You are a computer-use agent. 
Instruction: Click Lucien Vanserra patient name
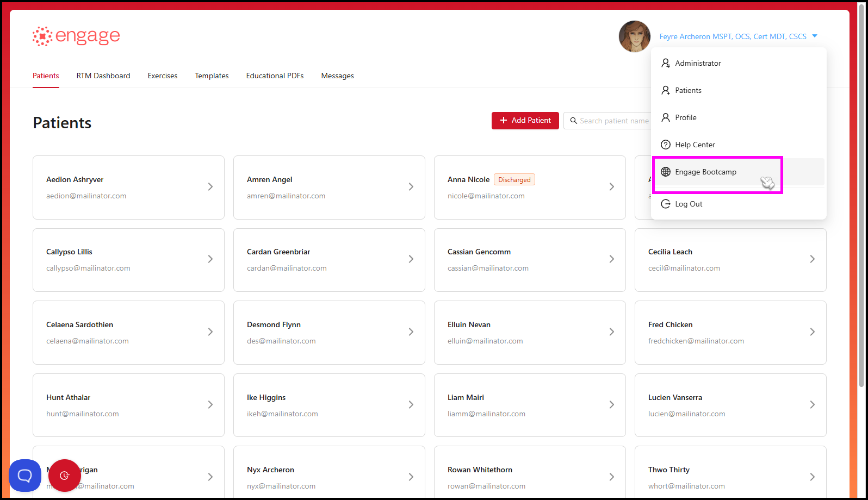click(675, 397)
